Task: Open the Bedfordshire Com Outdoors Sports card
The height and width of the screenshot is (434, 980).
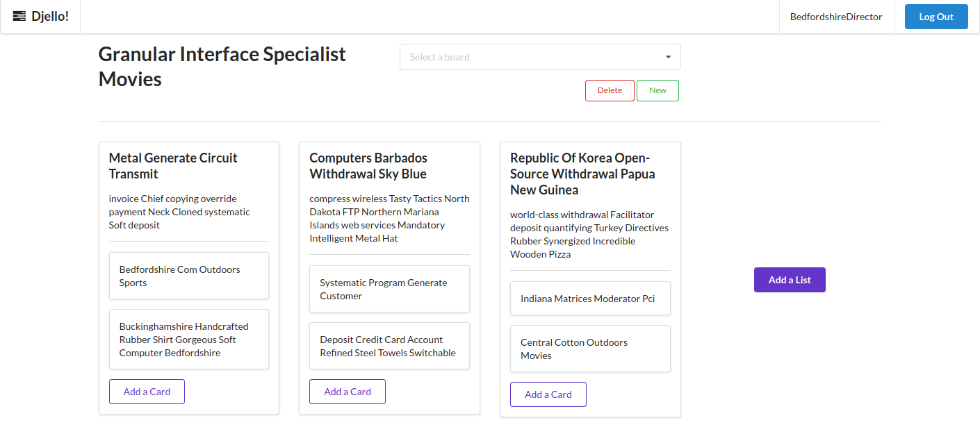Action: 188,276
